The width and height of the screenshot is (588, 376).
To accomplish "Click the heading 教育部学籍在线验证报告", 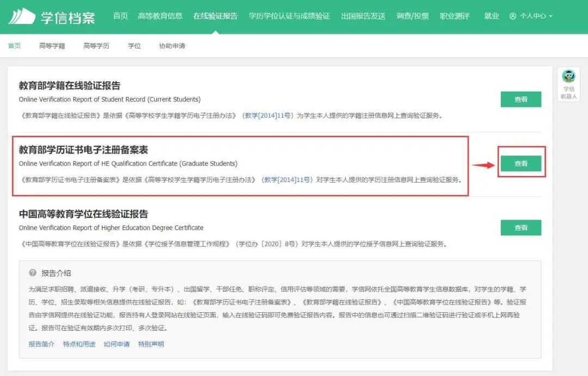I will tap(70, 86).
